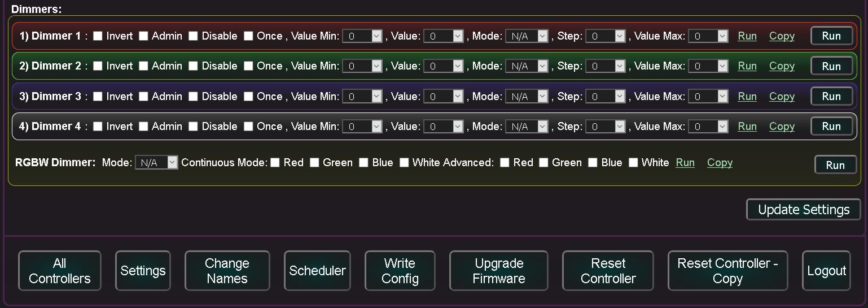The image size is (868, 308).
Task: Expand the Value Max dropdown for Dimmer 4
Action: coord(709,127)
